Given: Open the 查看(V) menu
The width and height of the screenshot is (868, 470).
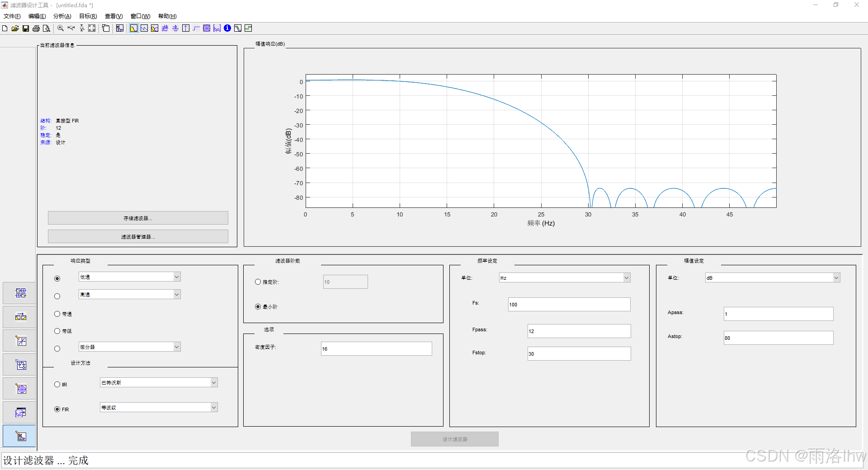Looking at the screenshot, I should click(114, 16).
